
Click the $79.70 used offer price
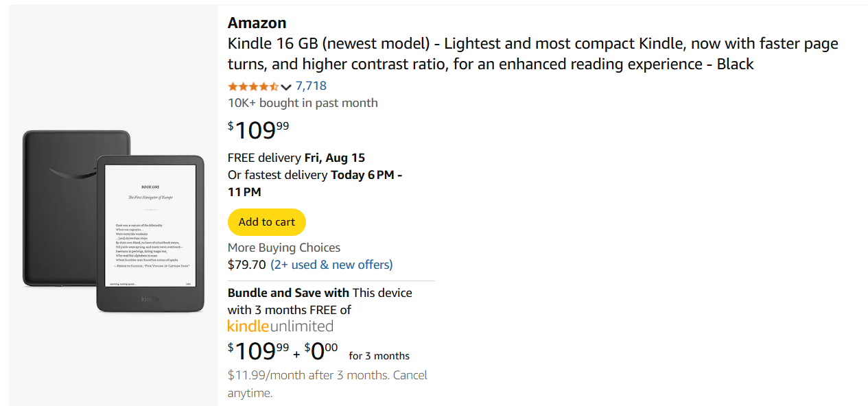tap(246, 264)
